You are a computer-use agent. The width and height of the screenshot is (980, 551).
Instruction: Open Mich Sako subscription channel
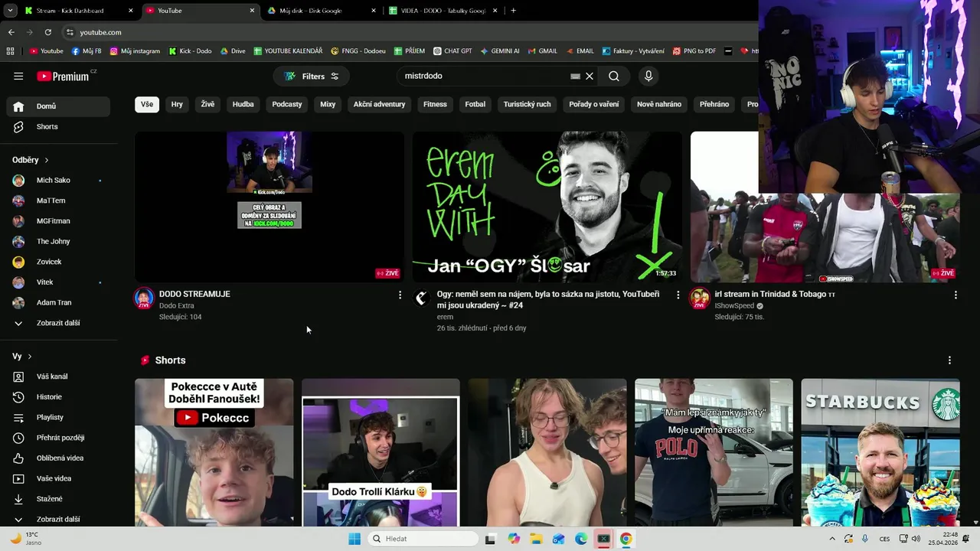click(58, 180)
